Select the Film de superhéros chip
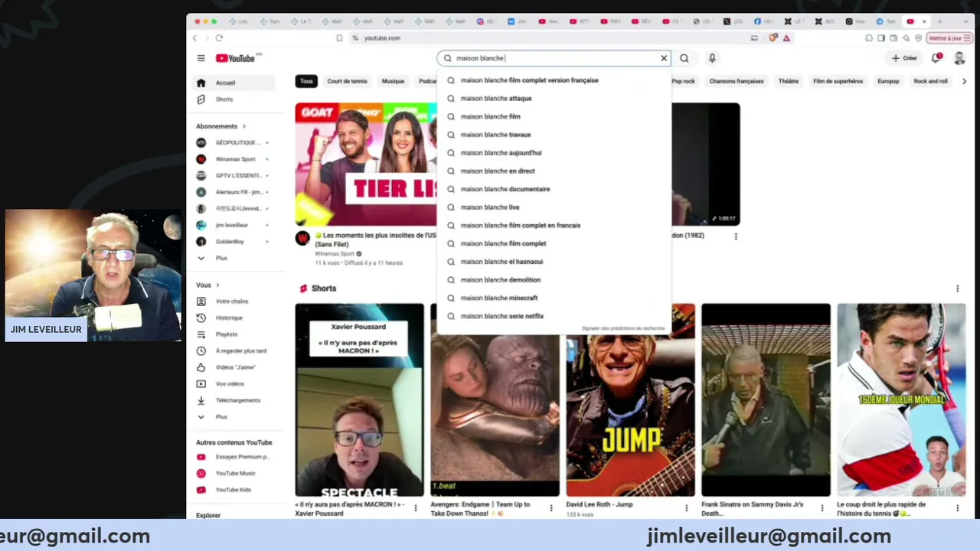980x551 pixels. coord(838,81)
